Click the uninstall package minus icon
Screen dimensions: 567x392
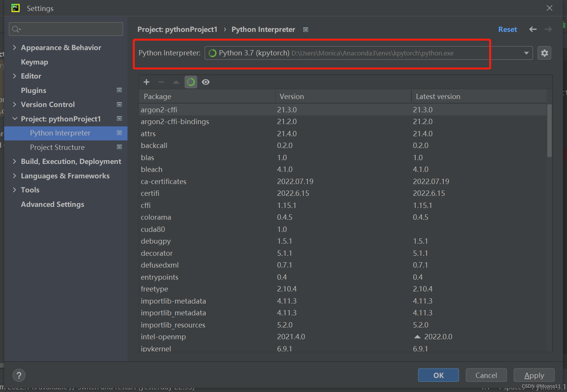[161, 82]
